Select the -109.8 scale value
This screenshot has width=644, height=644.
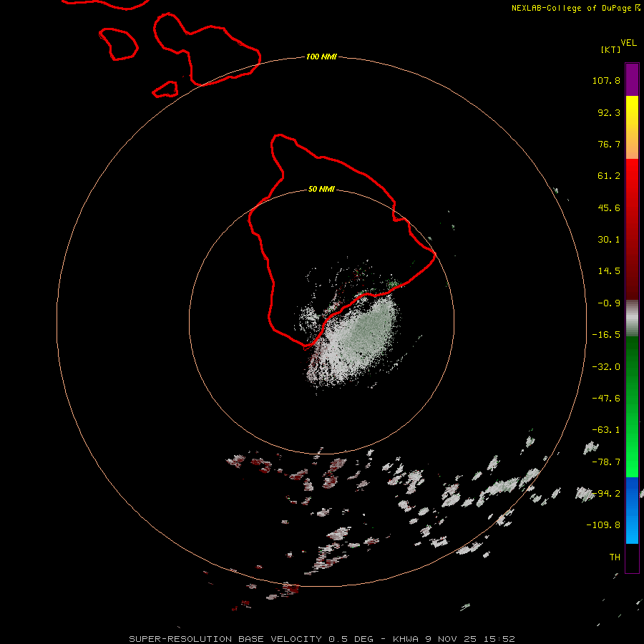pos(603,525)
